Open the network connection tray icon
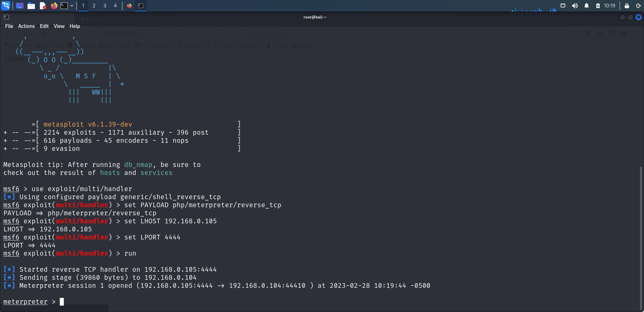Viewport: 644px width, 312px height. click(563, 6)
